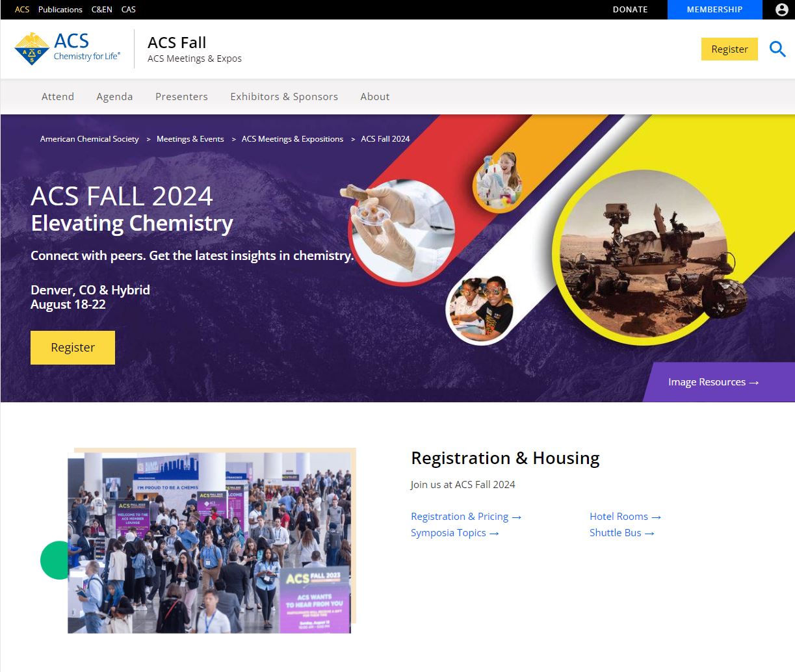Click the ACS FALL 2024 hero heading
This screenshot has height=672, width=795.
(x=122, y=196)
